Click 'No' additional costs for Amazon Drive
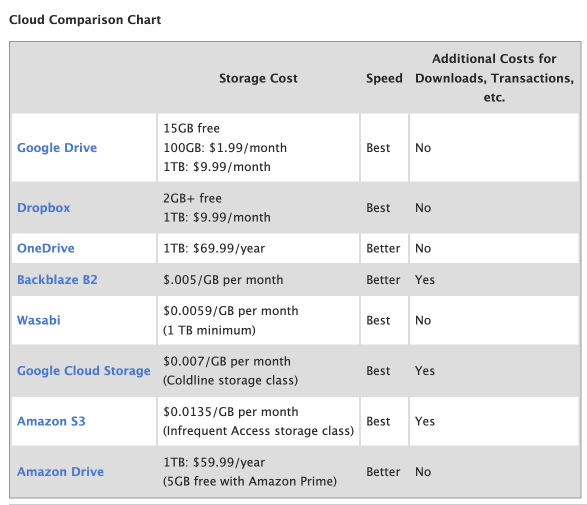Viewport: 587px width, 505px height. [x=423, y=471]
